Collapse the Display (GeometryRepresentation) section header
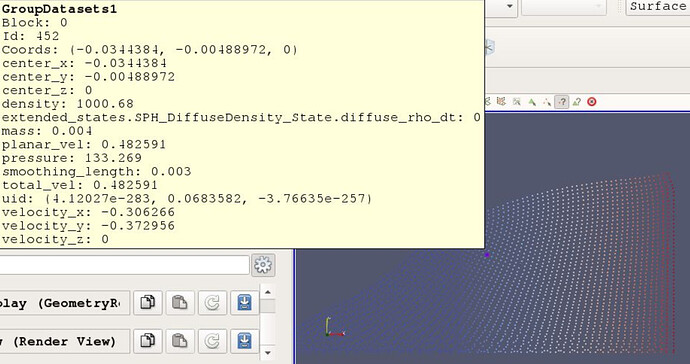Screen dimensions: 690x364 (x=65, y=303)
